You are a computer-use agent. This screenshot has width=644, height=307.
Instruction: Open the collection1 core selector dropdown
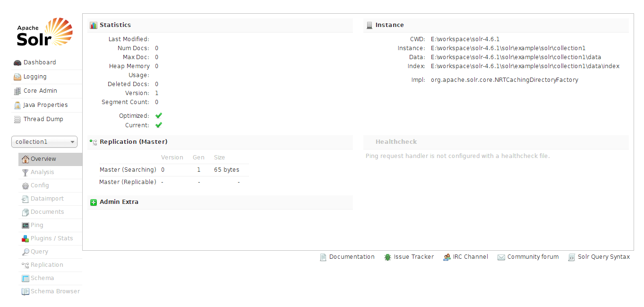point(44,142)
